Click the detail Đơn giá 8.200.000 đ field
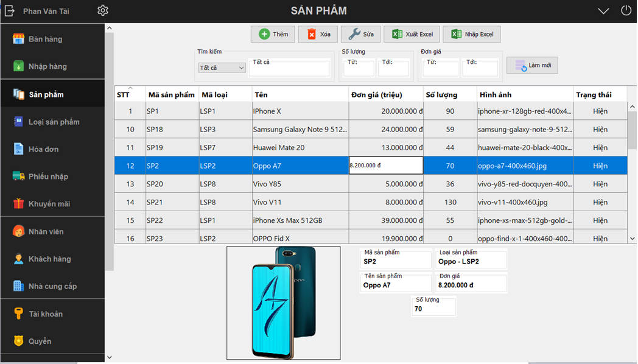638x364 pixels. (471, 282)
